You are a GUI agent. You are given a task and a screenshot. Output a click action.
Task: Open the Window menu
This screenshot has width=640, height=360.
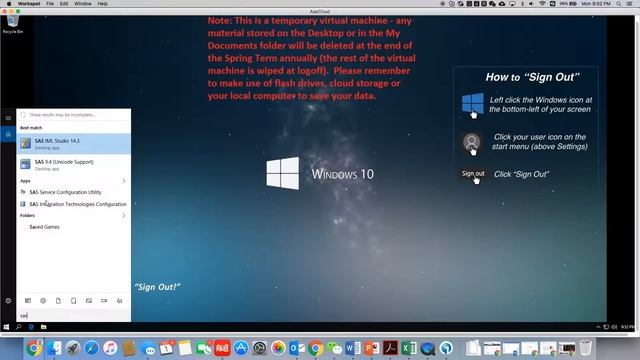pyautogui.click(x=83, y=4)
